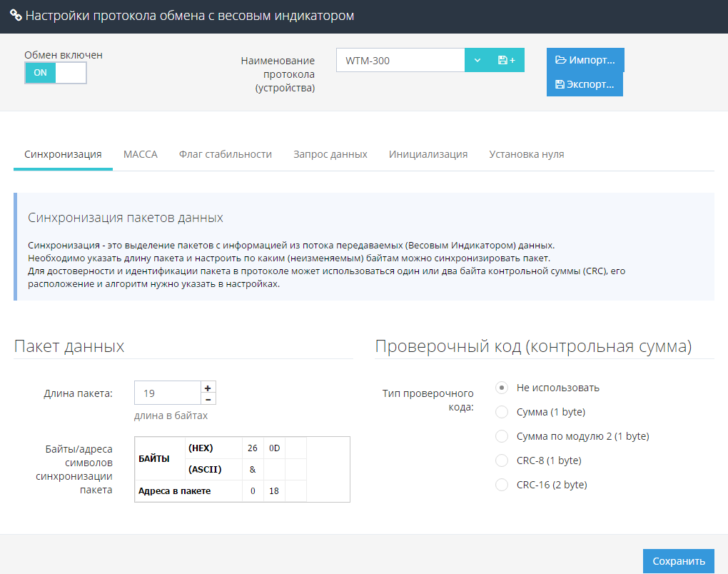The image size is (728, 574).
Task: Toggle the 'Обмен включен' ON switch
Action: (56, 73)
